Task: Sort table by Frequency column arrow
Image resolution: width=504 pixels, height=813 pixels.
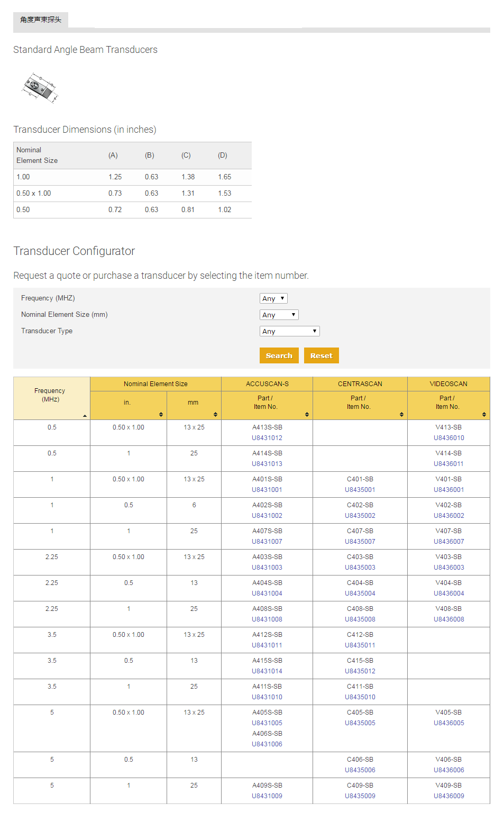Action: click(x=85, y=416)
